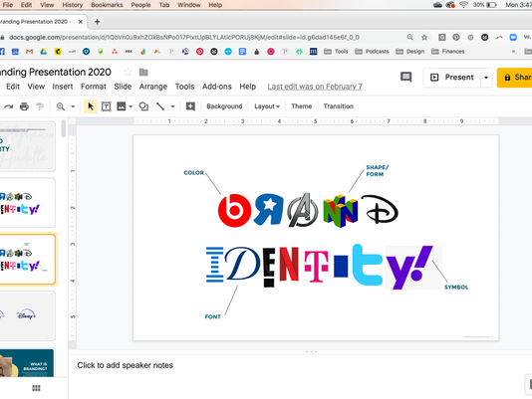Screen dimensions: 532x399
Task: Click the redo arrow in toolbar
Action: pos(9,106)
